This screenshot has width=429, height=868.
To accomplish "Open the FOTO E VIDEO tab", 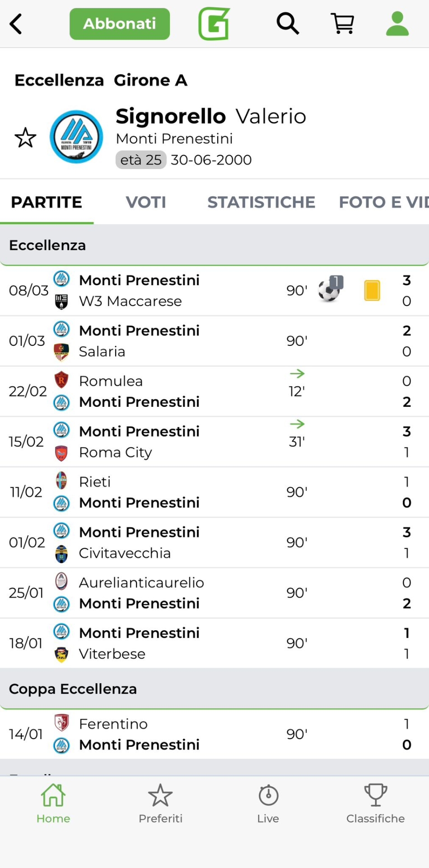I will coord(383,202).
